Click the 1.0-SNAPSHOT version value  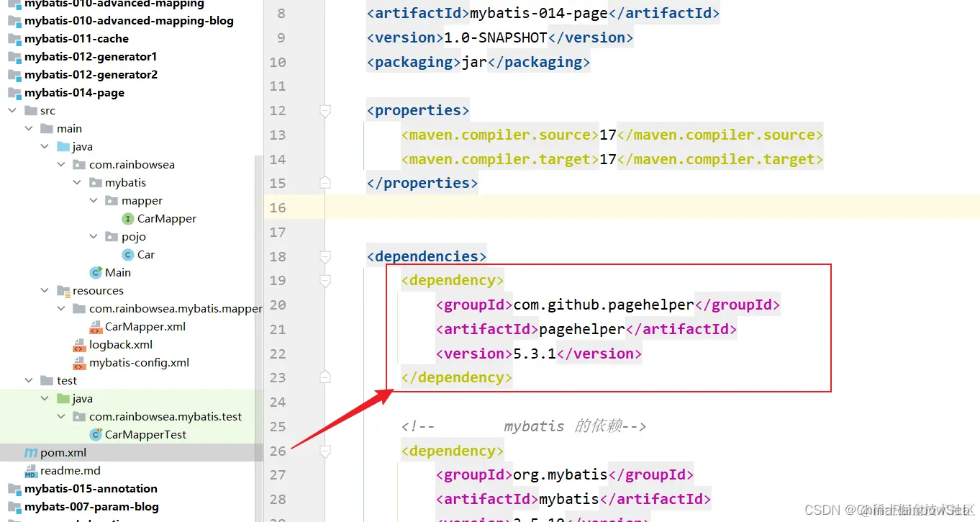pyautogui.click(x=496, y=37)
